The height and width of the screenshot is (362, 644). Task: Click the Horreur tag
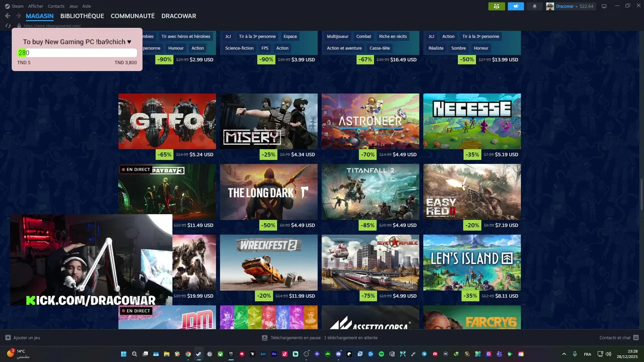click(x=481, y=48)
